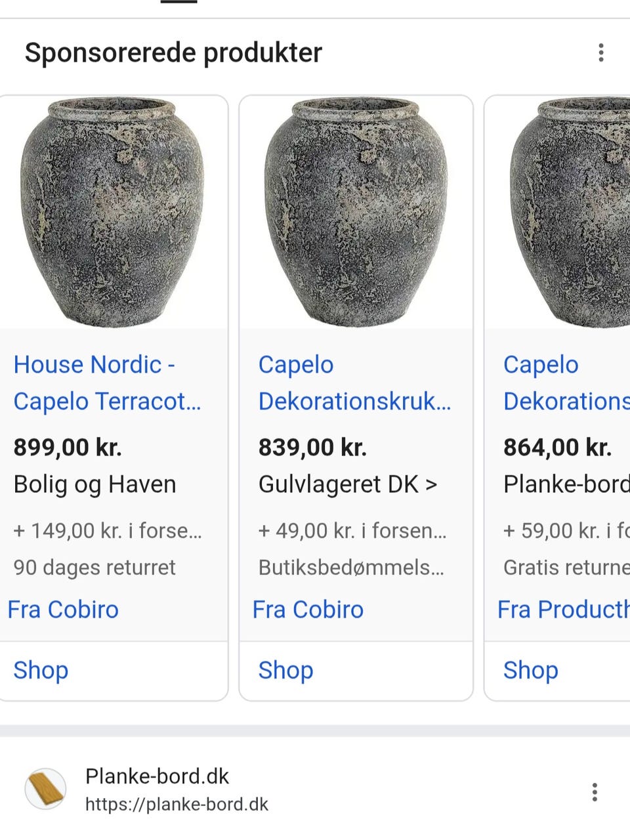Expand Gulvlageret DK > seller link
The width and height of the screenshot is (630, 840).
pyautogui.click(x=348, y=484)
